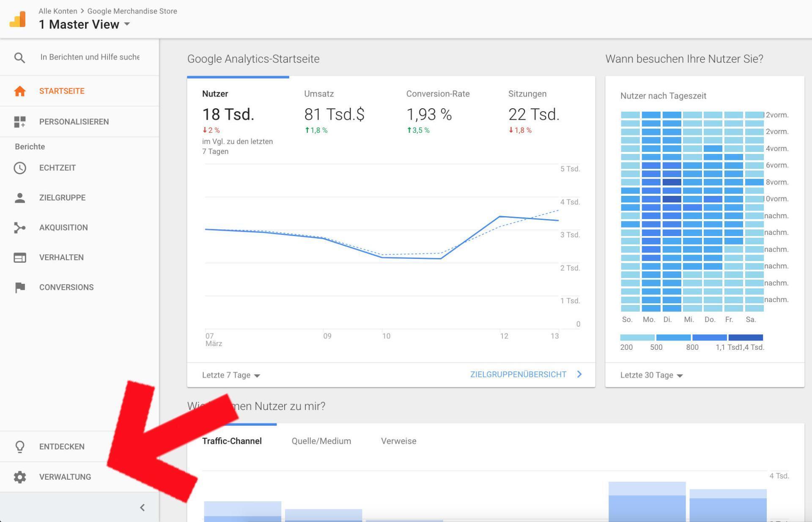Collapse the sidebar with the chevron
The width and height of the screenshot is (812, 522).
click(143, 507)
